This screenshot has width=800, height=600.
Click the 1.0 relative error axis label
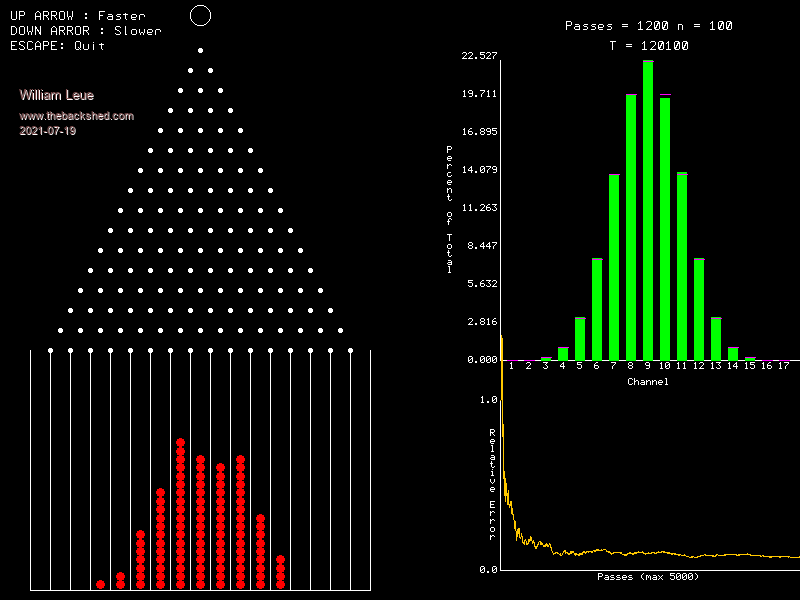point(488,399)
